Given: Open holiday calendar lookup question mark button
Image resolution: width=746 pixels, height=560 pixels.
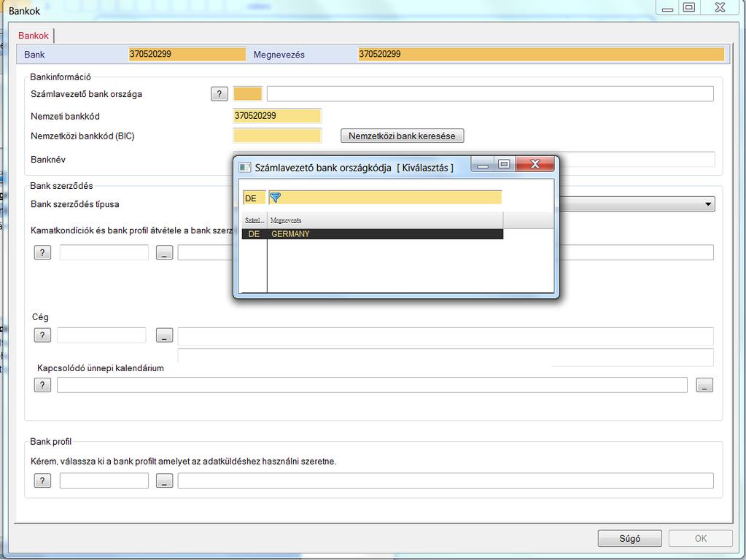Looking at the screenshot, I should pyautogui.click(x=42, y=384).
